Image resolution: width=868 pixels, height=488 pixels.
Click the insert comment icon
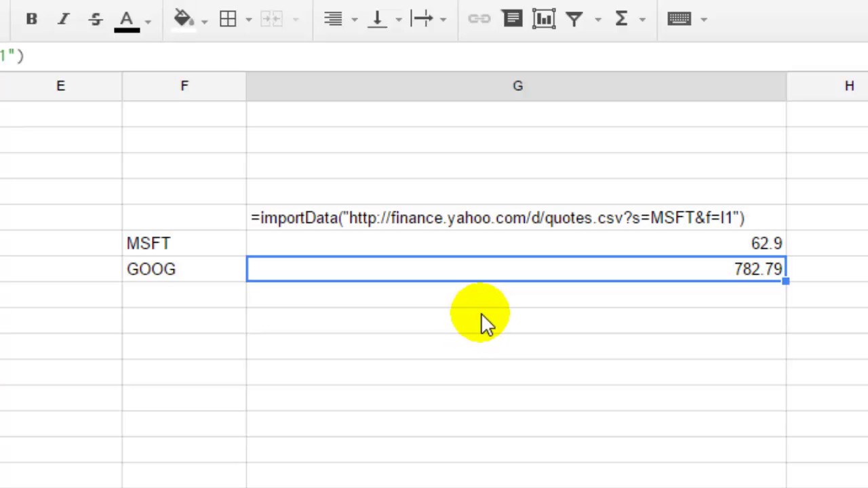click(x=513, y=18)
